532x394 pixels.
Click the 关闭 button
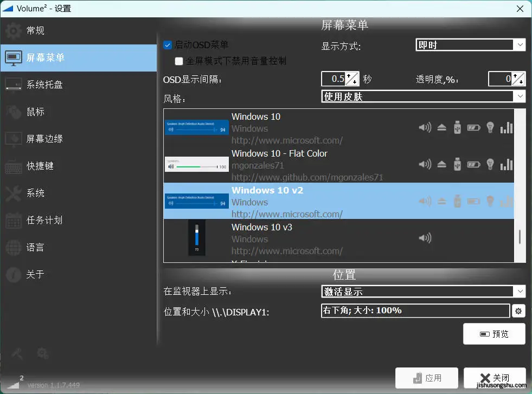[x=495, y=378]
